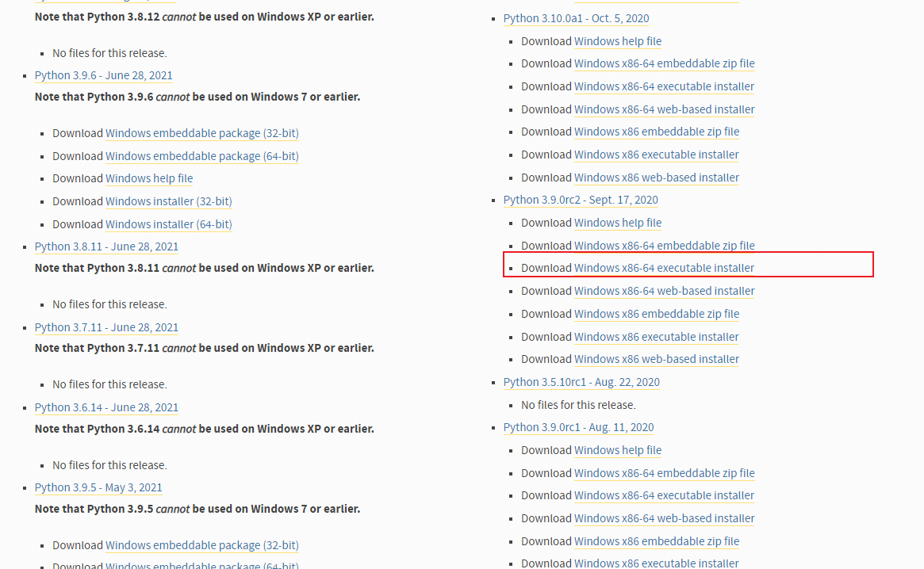Download Windows embeddable package (32-bit) for Python 3.9.6
The image size is (924, 569).
202,133
